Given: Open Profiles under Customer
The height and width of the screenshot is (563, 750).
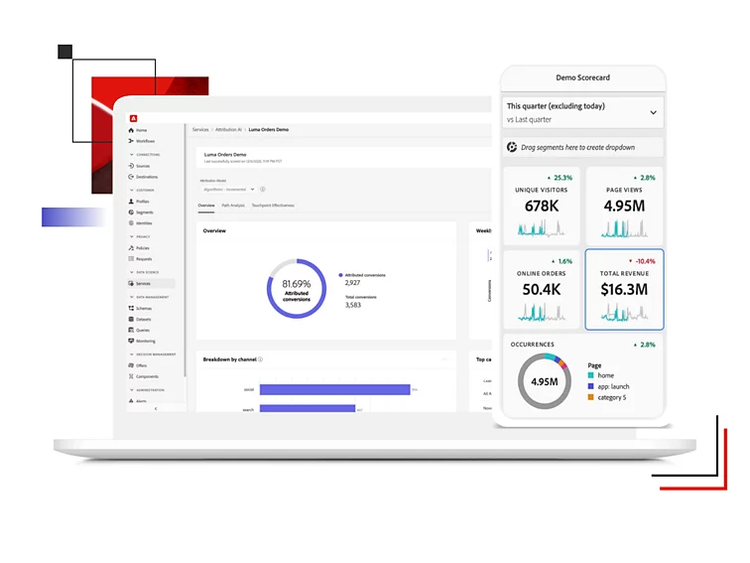Looking at the screenshot, I should click(x=142, y=201).
